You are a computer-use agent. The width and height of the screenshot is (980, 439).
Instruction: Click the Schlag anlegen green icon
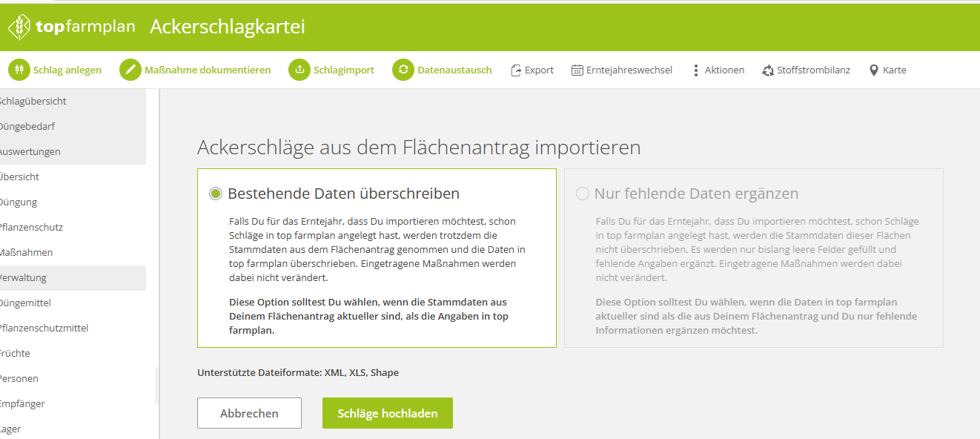19,70
